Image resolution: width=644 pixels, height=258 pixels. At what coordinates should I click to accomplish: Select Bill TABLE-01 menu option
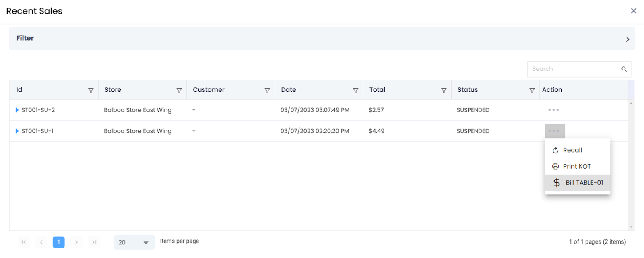(584, 183)
